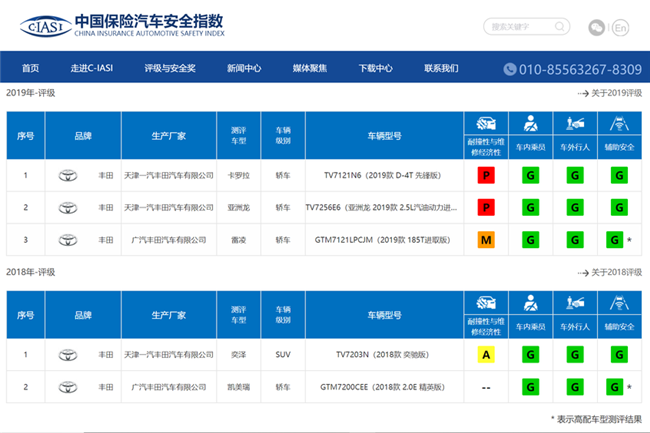The width and height of the screenshot is (650, 433).
Task: Open 雷凌 assistance safety G rating
Action: [615, 239]
